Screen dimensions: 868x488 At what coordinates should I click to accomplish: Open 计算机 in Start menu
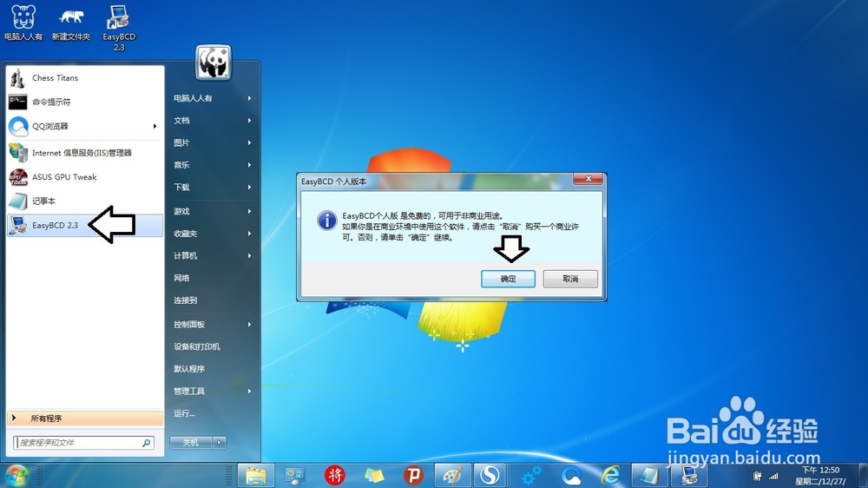pyautogui.click(x=214, y=255)
